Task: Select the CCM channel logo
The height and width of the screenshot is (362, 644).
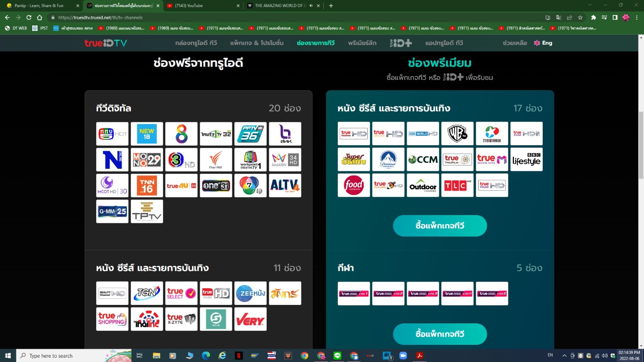Action: tap(423, 159)
